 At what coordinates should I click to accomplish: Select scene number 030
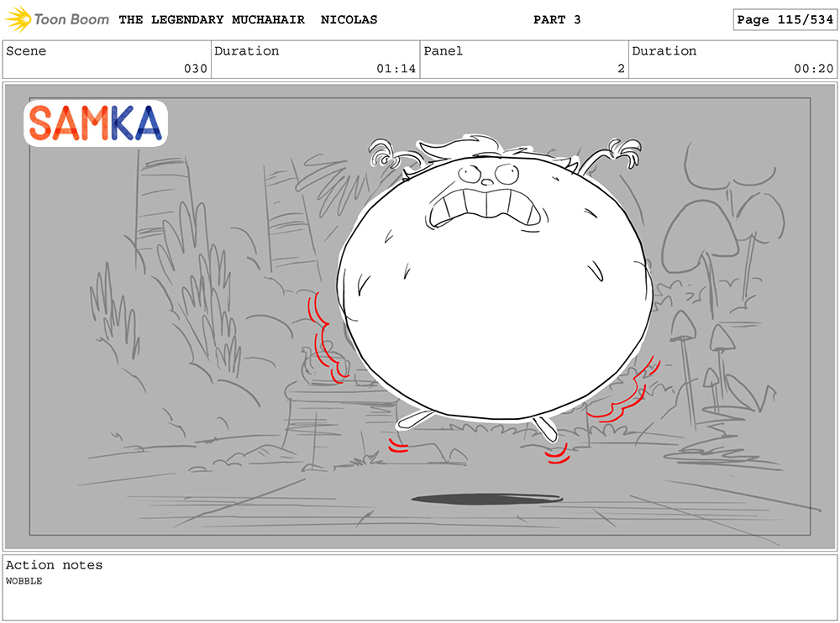(x=196, y=69)
